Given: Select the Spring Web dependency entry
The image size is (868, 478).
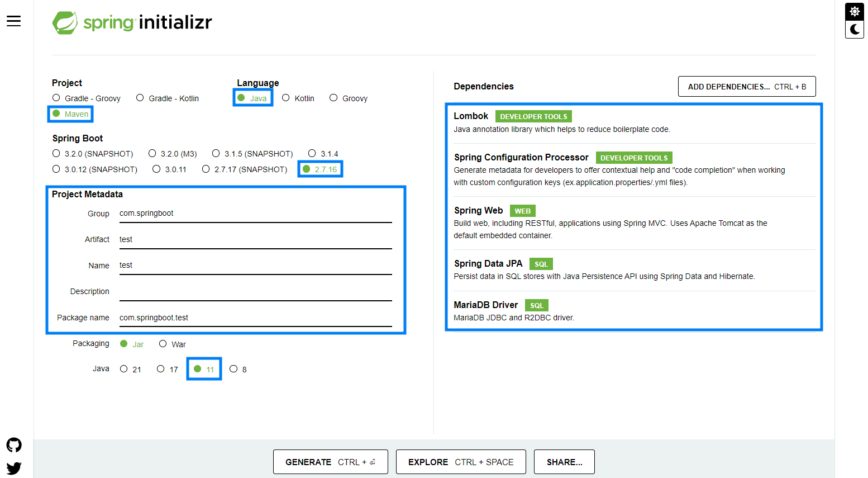Looking at the screenshot, I should click(x=635, y=223).
